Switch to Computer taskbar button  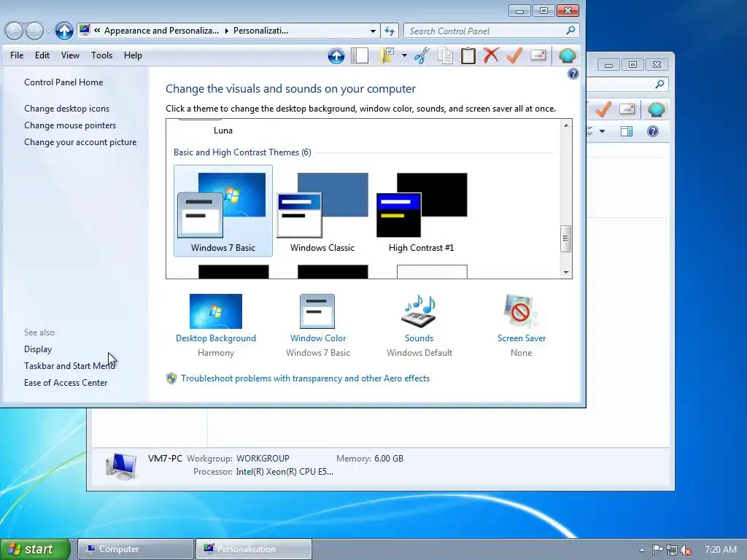click(135, 549)
